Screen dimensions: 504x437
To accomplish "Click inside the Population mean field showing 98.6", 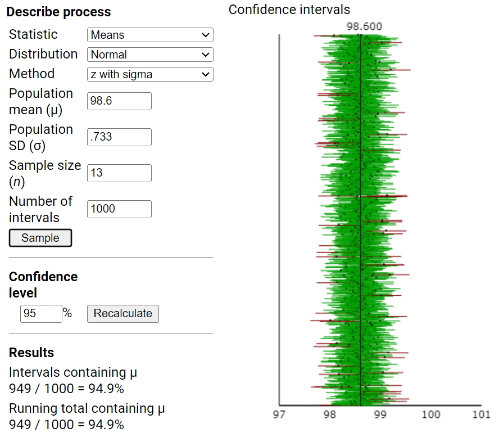I will point(119,101).
